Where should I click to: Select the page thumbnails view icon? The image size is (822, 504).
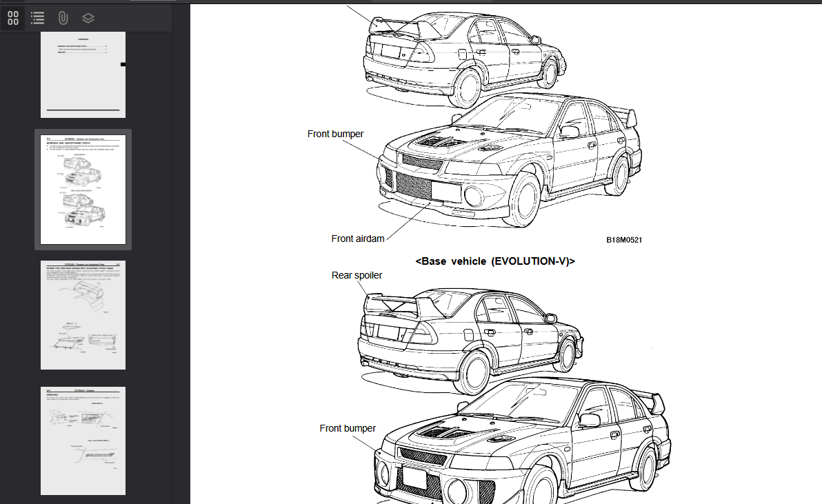(x=13, y=19)
